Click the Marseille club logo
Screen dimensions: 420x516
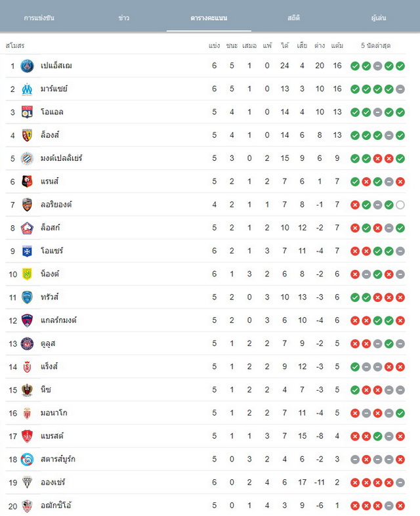27,89
